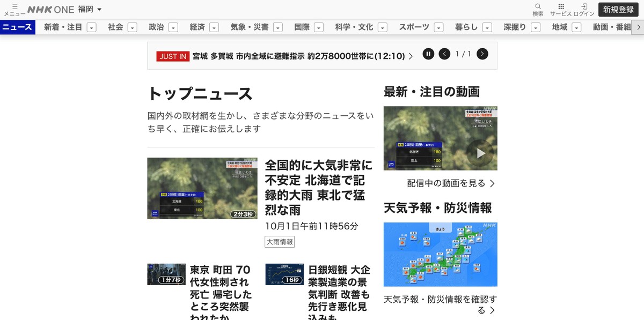Open the 国際 menu item
644x320 pixels.
[302, 27]
